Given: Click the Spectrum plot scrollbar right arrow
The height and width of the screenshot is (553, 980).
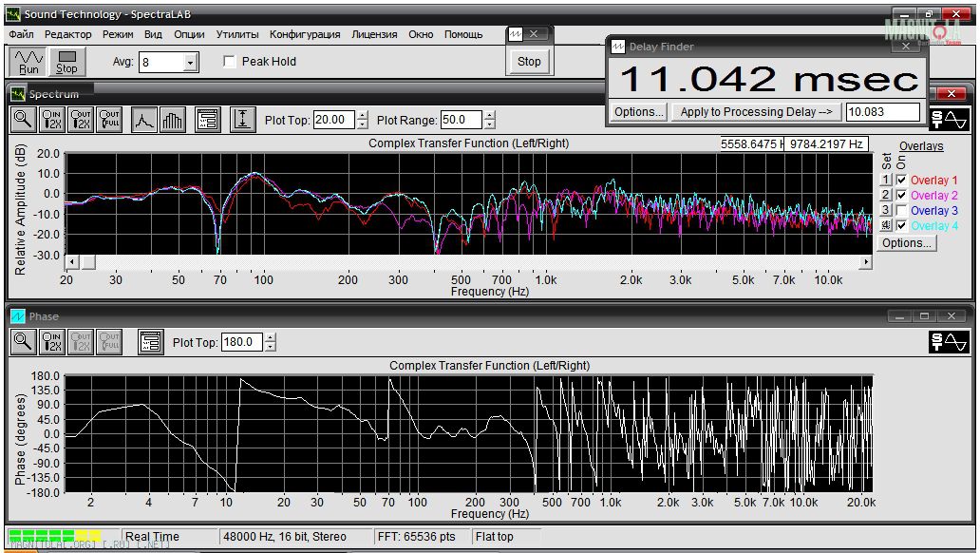Looking at the screenshot, I should (866, 261).
